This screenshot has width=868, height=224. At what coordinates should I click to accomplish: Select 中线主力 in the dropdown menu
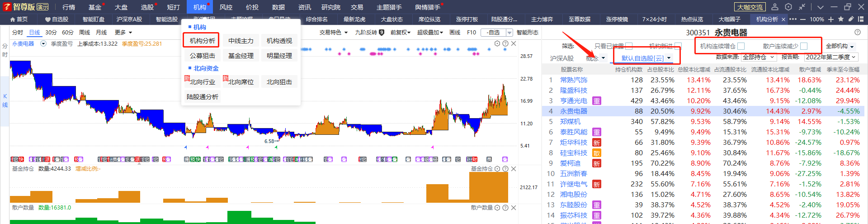(241, 41)
